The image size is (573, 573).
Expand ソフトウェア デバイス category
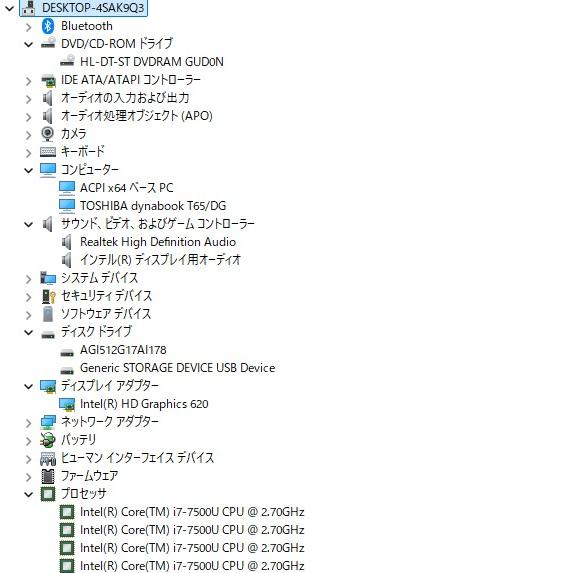pos(29,315)
